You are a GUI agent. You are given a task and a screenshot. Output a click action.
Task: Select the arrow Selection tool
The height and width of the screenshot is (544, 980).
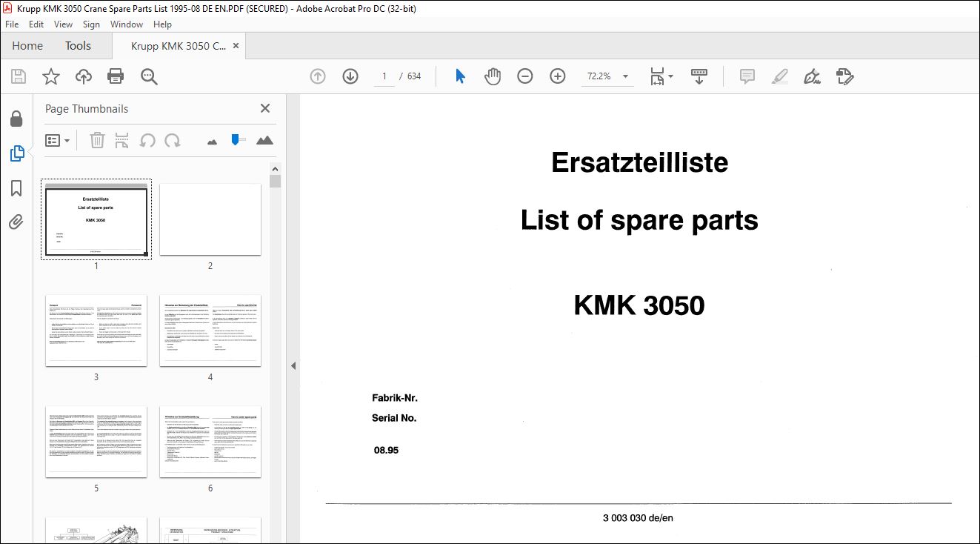click(x=460, y=76)
